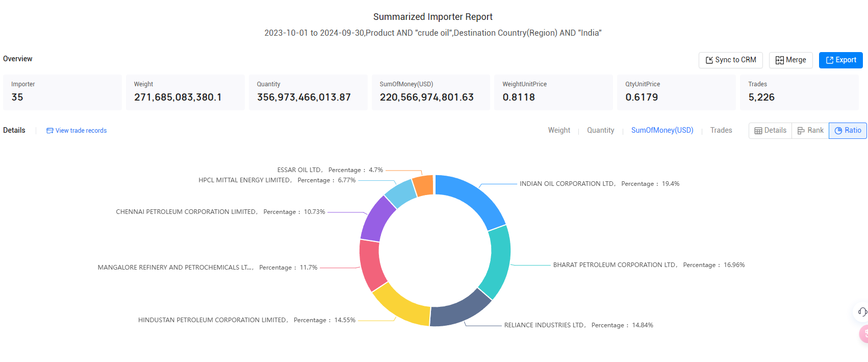The image size is (868, 362).
Task: Switch metric to Trades
Action: [721, 130]
